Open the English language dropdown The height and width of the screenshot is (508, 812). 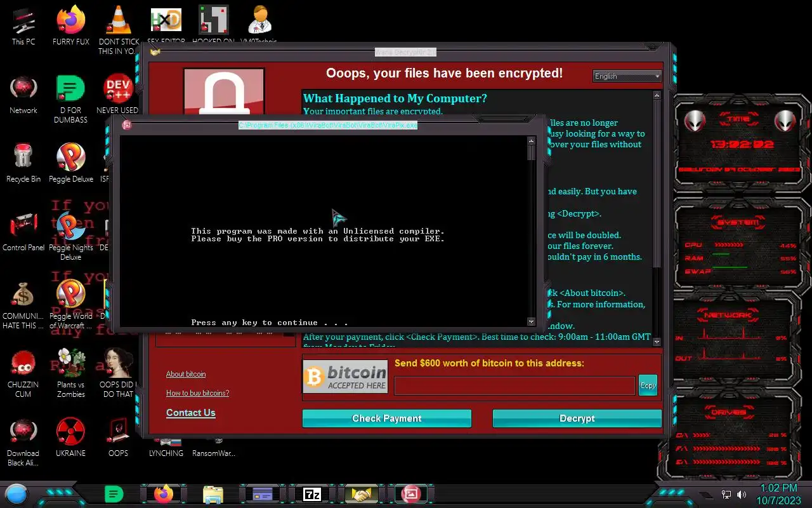coord(627,76)
